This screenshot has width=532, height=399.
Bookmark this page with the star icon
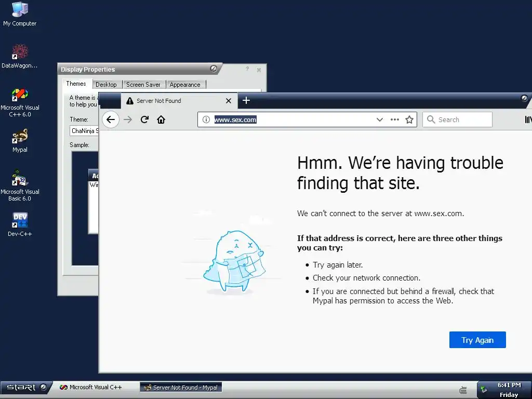click(409, 119)
